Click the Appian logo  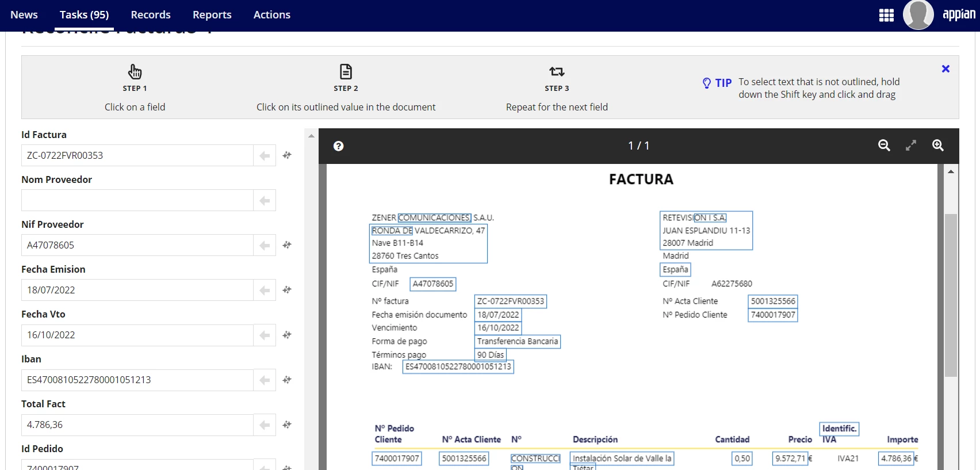click(x=959, y=14)
